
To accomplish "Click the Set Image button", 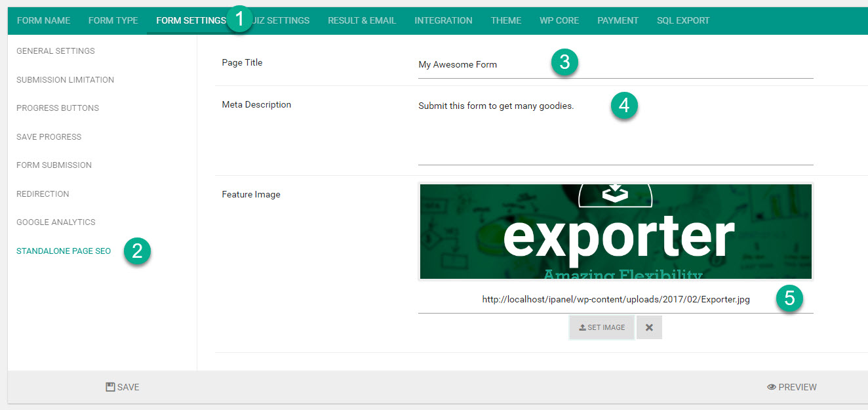I will click(x=602, y=327).
